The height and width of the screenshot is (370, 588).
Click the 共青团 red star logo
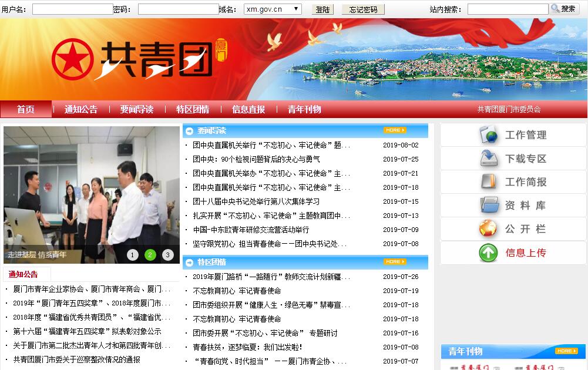pyautogui.click(x=73, y=59)
